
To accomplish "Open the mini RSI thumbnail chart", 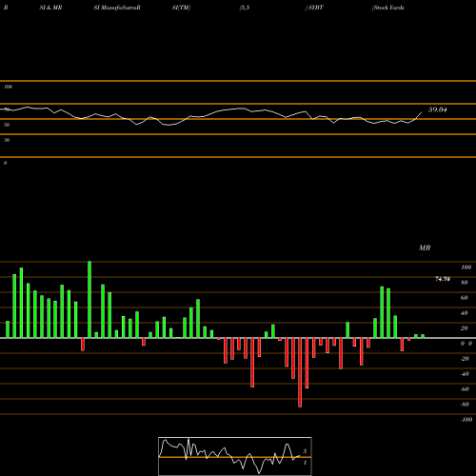I will (x=235, y=456).
